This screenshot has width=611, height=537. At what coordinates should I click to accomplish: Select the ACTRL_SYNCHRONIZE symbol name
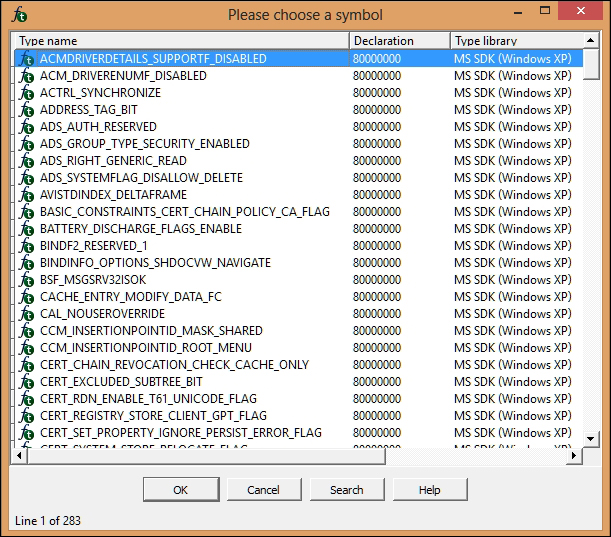pos(101,93)
